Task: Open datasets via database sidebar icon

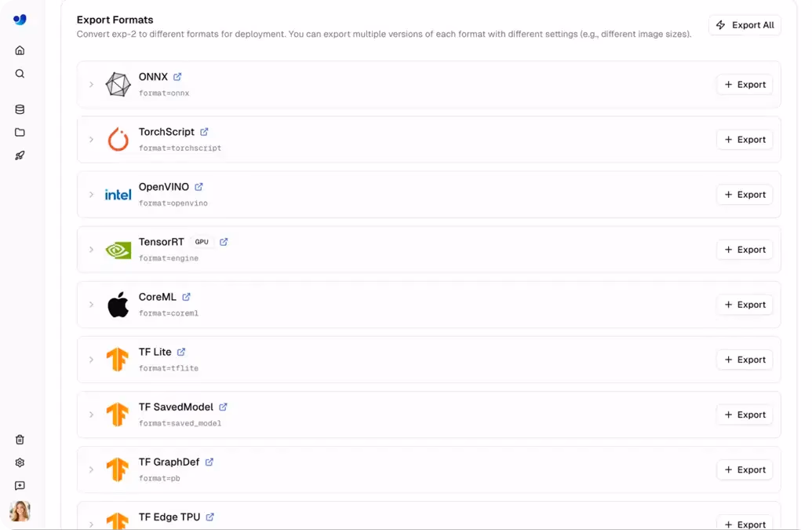Action: 20,109
